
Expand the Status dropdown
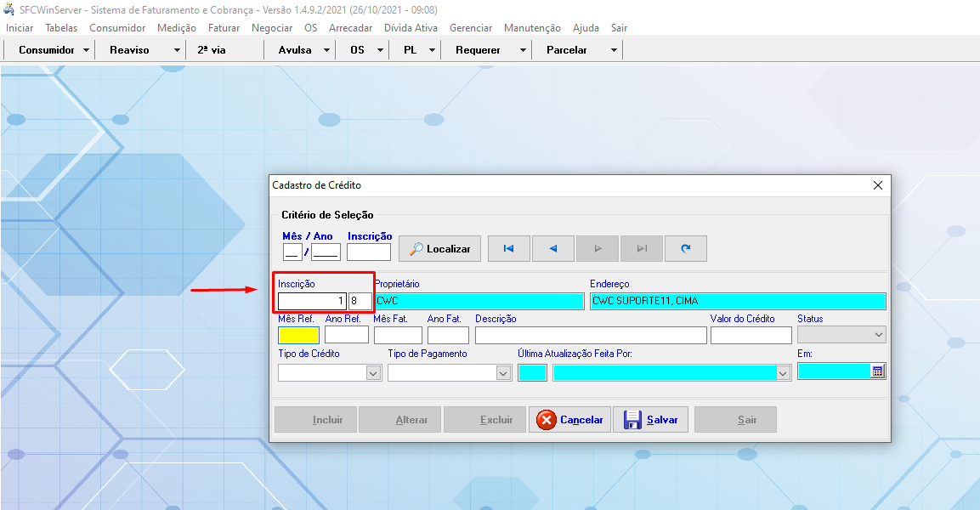coord(878,336)
